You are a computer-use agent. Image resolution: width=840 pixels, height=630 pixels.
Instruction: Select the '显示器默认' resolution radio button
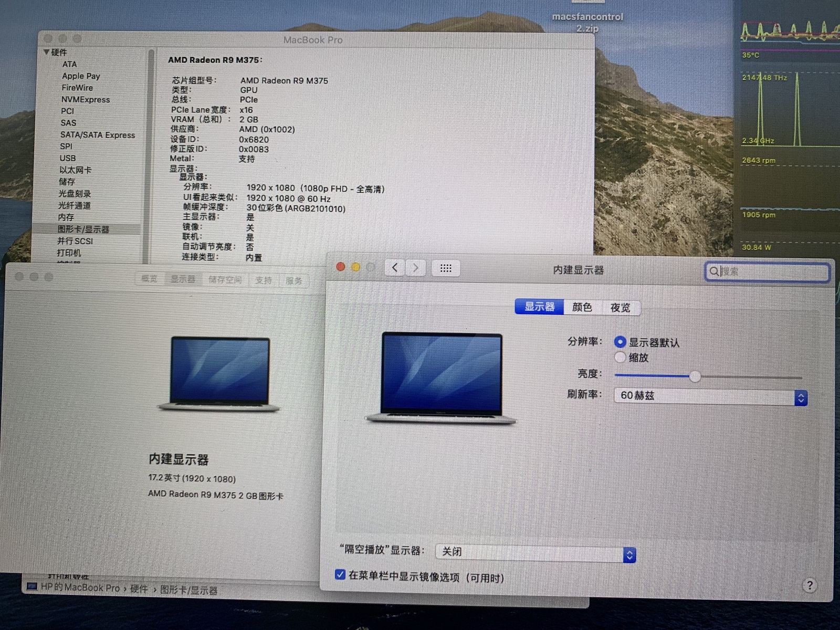click(620, 342)
